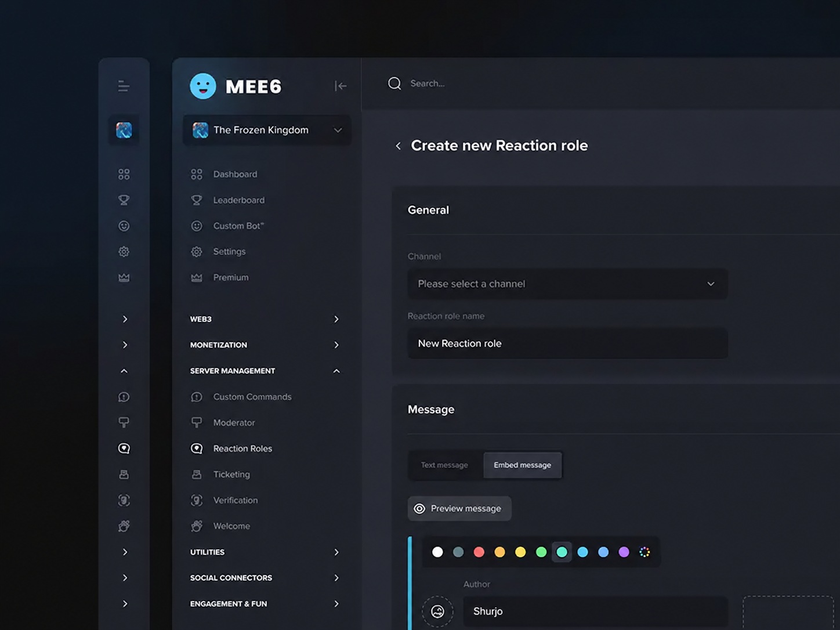The width and height of the screenshot is (840, 630).
Task: Expand the ENGAGEMENT & FUN section
Action: 265,604
